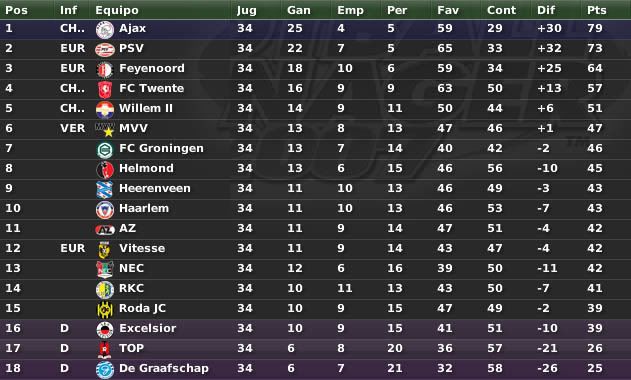Click the Heerenveen striped crest
The image size is (631, 380).
pos(105,190)
